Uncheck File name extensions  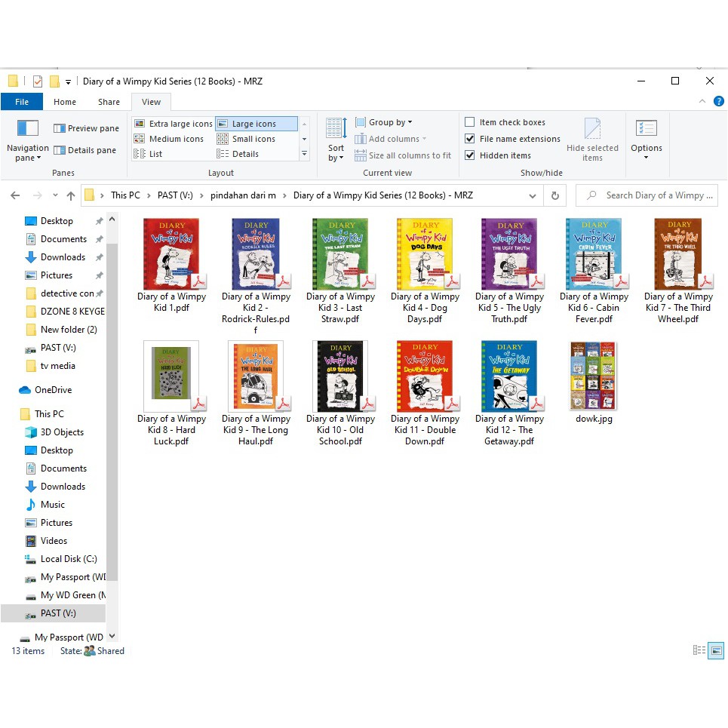click(470, 139)
